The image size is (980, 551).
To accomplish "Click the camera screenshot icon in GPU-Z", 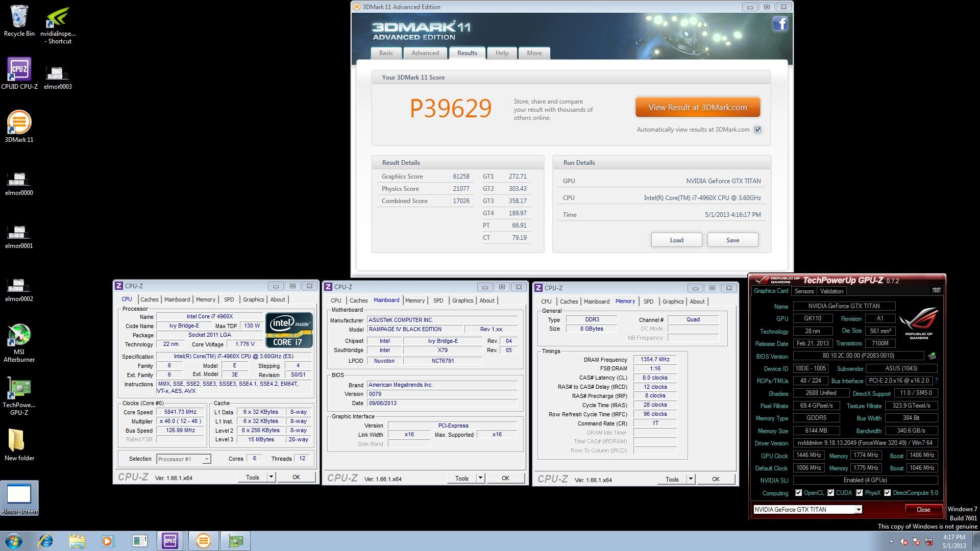I will point(936,290).
